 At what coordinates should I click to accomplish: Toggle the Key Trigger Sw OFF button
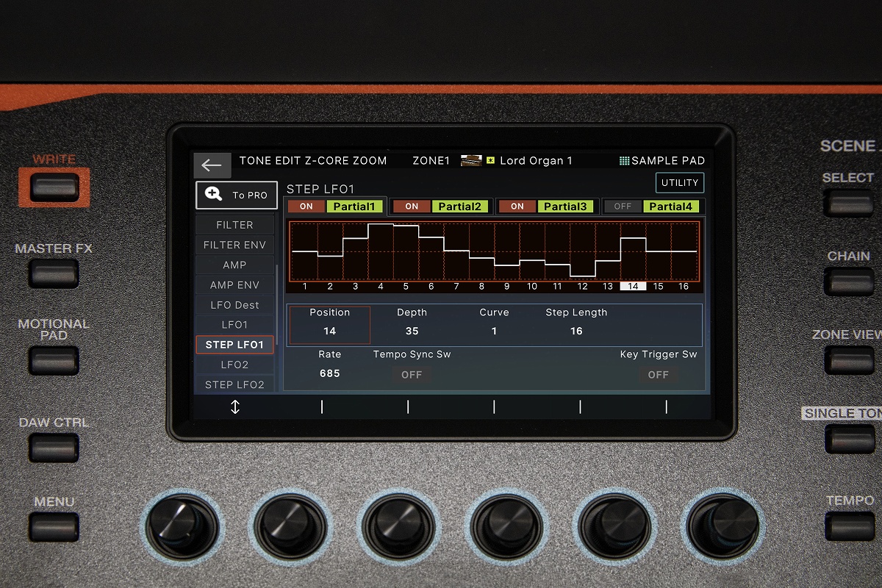click(x=658, y=375)
